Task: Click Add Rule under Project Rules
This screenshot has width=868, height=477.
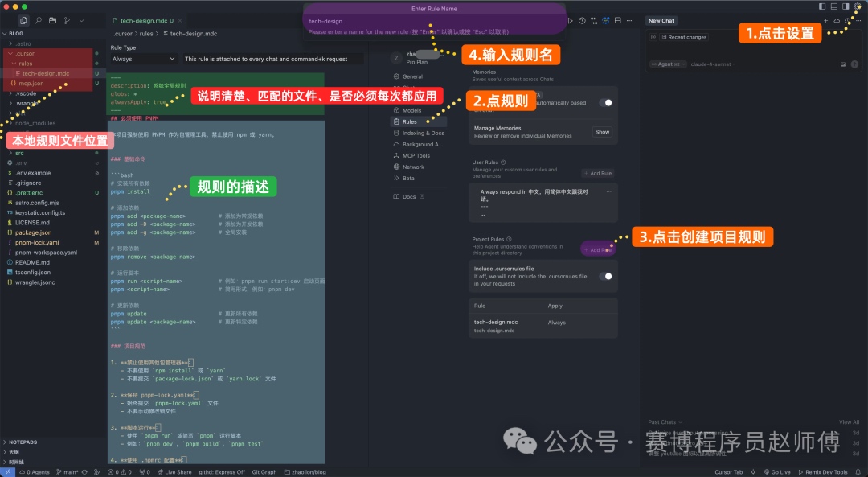Action: 598,250
